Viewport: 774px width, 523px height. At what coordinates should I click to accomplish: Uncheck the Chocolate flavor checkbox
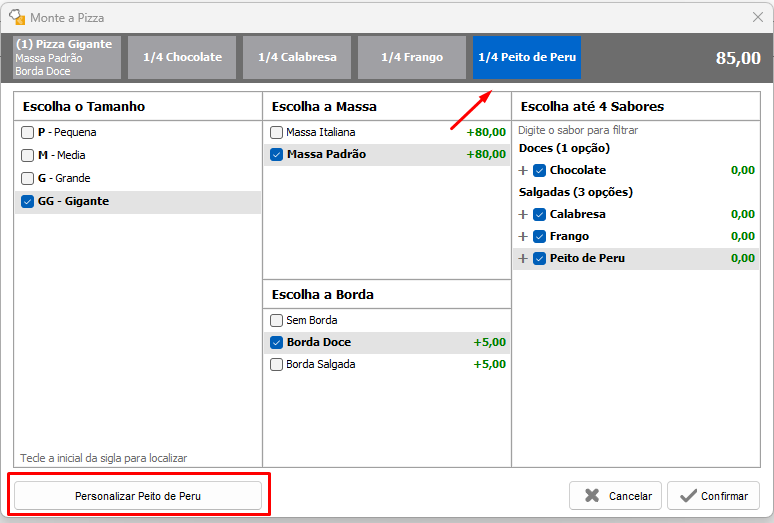click(540, 171)
